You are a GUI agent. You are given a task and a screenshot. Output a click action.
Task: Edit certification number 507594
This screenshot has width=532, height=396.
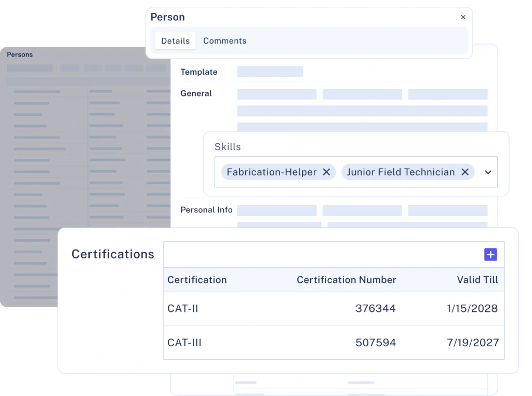tap(375, 343)
